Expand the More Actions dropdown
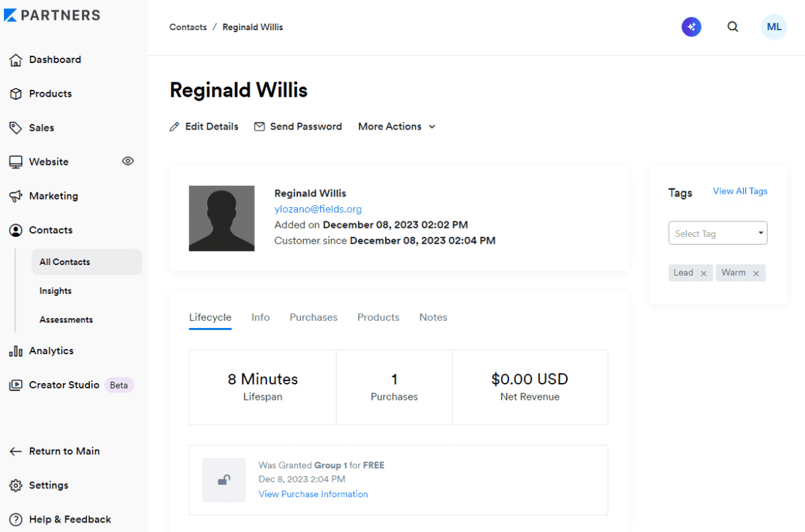The image size is (805, 532). point(396,126)
